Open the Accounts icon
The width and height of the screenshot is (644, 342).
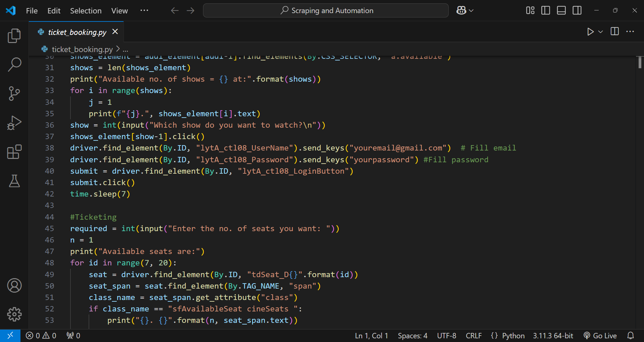(14, 285)
